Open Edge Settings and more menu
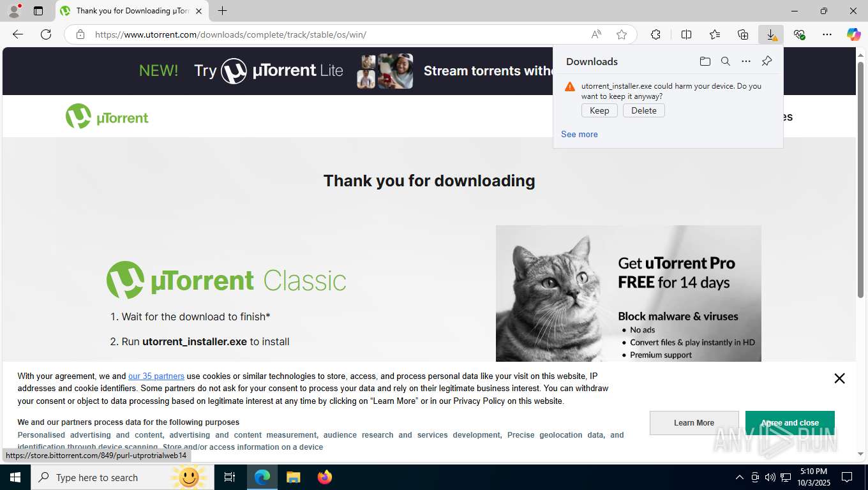The height and width of the screenshot is (490, 868). click(x=827, y=34)
